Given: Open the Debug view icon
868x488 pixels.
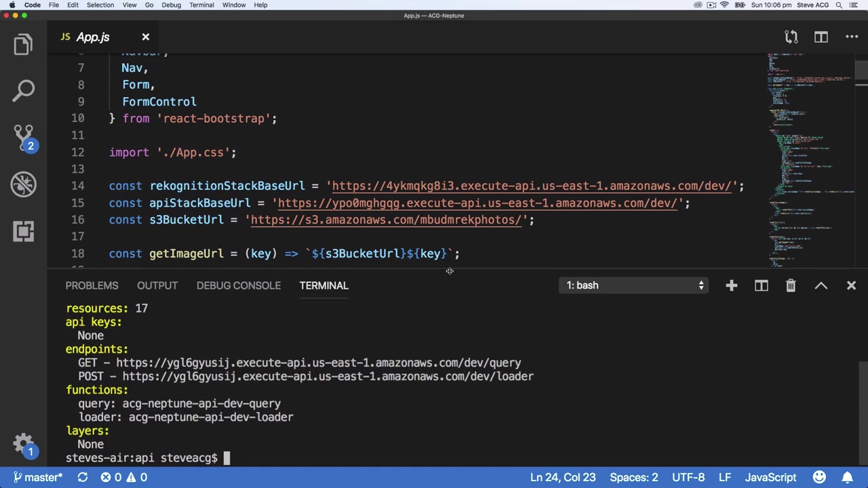Looking at the screenshot, I should [x=23, y=184].
